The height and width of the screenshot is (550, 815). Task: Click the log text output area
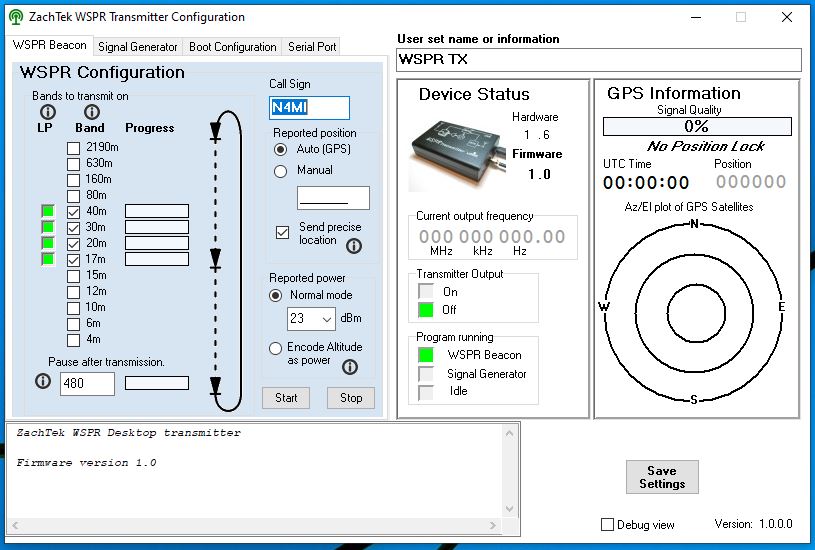click(x=255, y=471)
